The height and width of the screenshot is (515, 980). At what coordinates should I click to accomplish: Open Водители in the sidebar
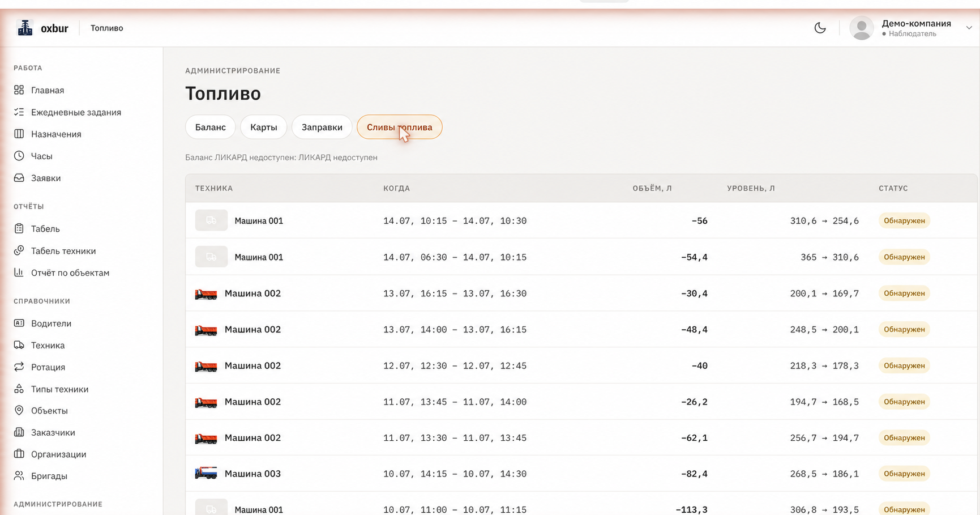click(x=51, y=323)
